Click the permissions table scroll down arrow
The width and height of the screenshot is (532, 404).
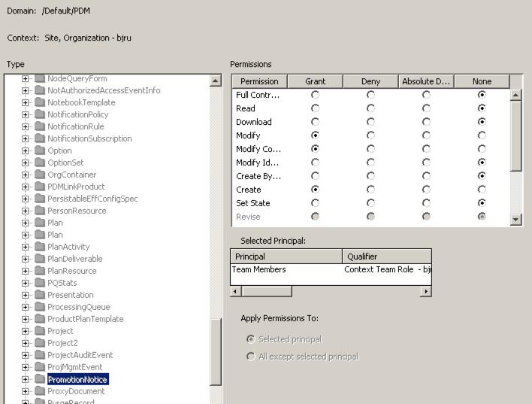(x=515, y=220)
